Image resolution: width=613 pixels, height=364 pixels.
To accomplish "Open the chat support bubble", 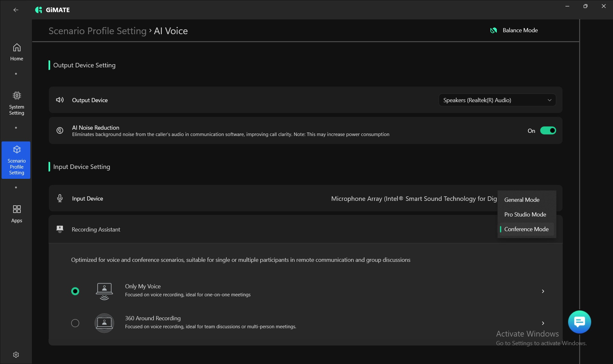I will (579, 322).
